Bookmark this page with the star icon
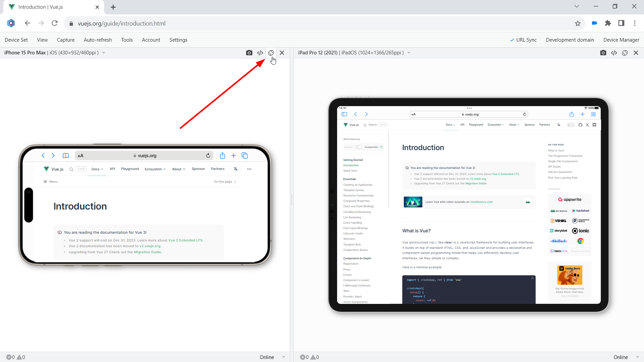Image resolution: width=644 pixels, height=362 pixels. click(578, 23)
